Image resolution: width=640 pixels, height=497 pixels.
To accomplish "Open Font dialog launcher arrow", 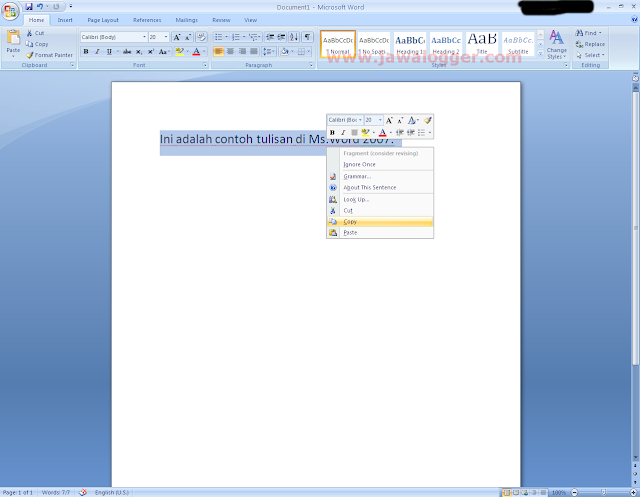I will click(205, 65).
